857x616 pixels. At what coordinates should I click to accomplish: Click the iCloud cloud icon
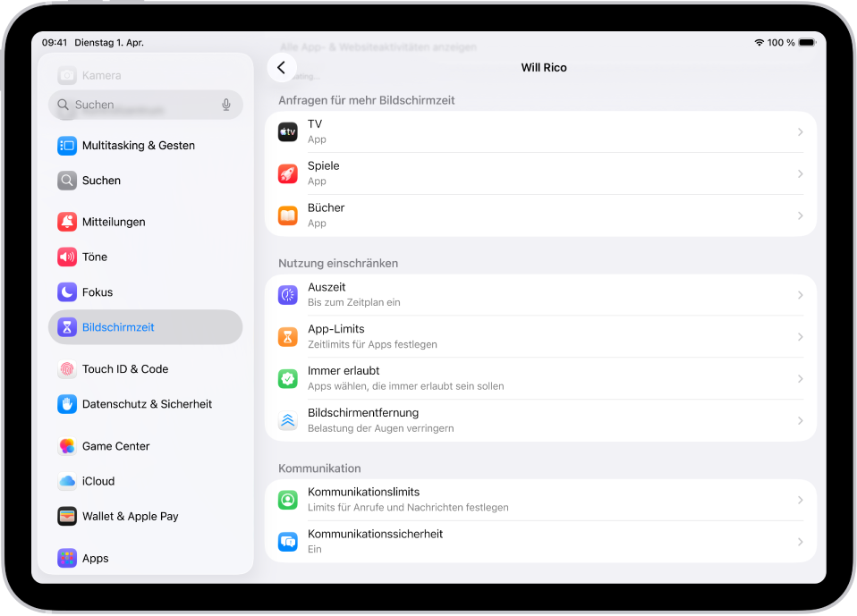[x=67, y=481]
